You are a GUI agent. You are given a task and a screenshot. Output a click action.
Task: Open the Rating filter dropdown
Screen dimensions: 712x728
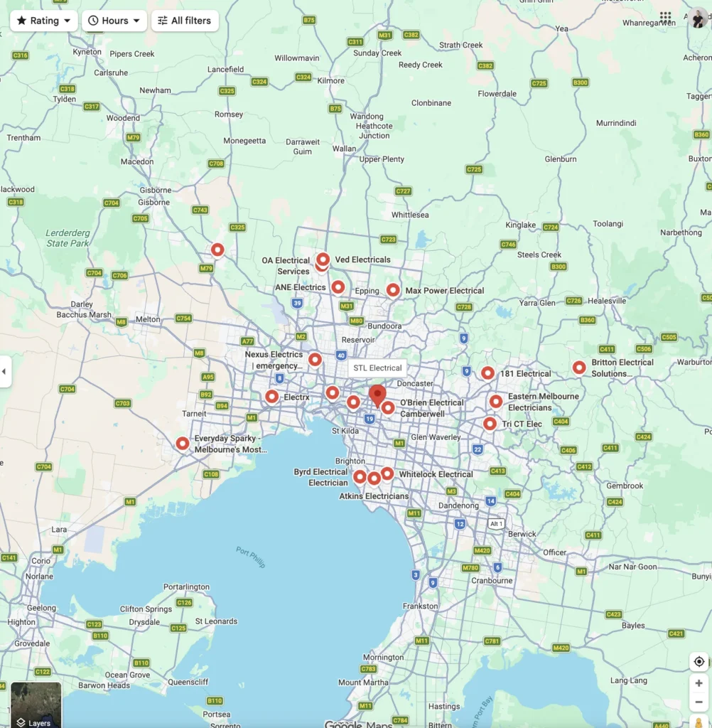[44, 21]
